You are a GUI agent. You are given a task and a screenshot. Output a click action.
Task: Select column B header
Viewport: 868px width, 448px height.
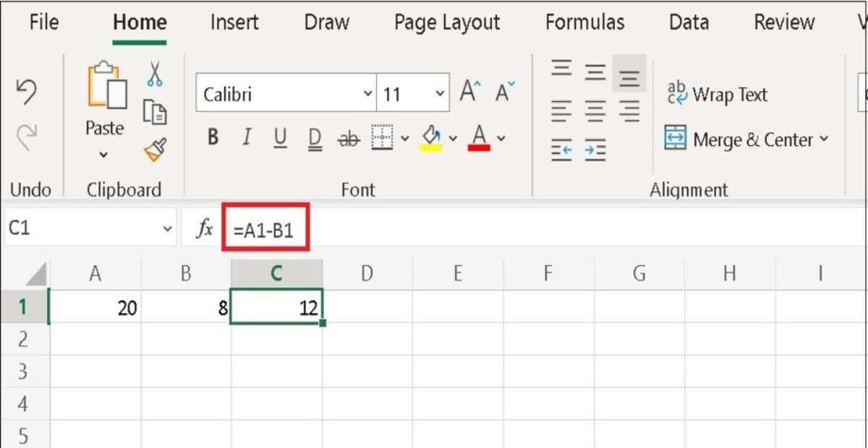(186, 273)
